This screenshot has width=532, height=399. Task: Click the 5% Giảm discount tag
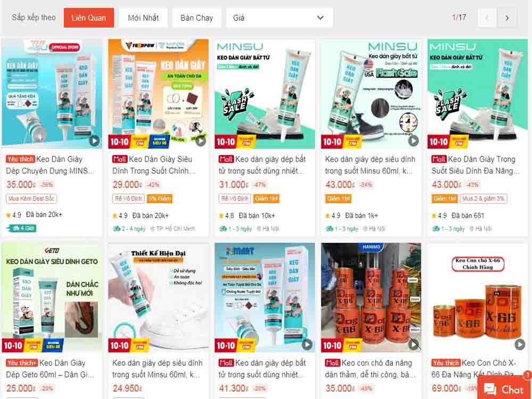point(160,198)
